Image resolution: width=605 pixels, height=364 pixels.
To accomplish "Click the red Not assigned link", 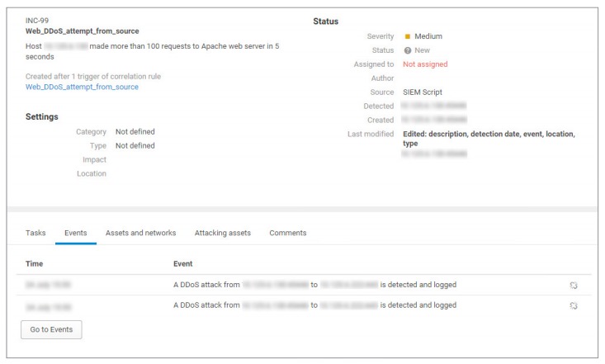I will pos(426,64).
